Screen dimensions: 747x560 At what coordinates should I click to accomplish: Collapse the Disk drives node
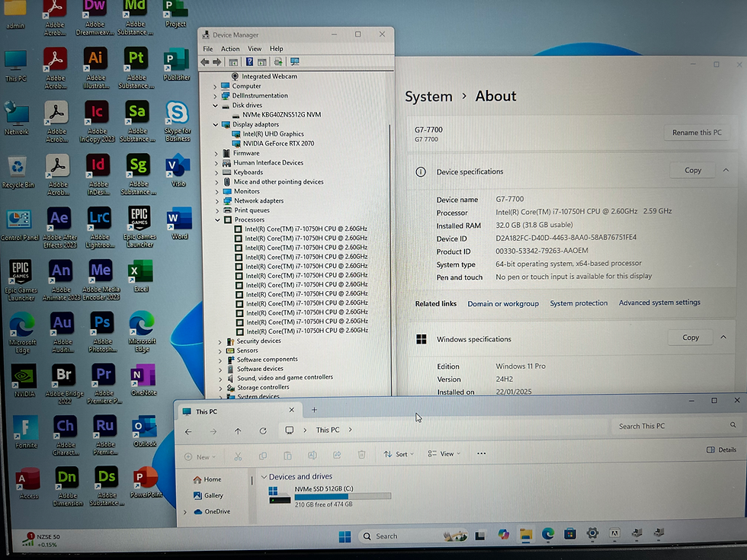[215, 105]
